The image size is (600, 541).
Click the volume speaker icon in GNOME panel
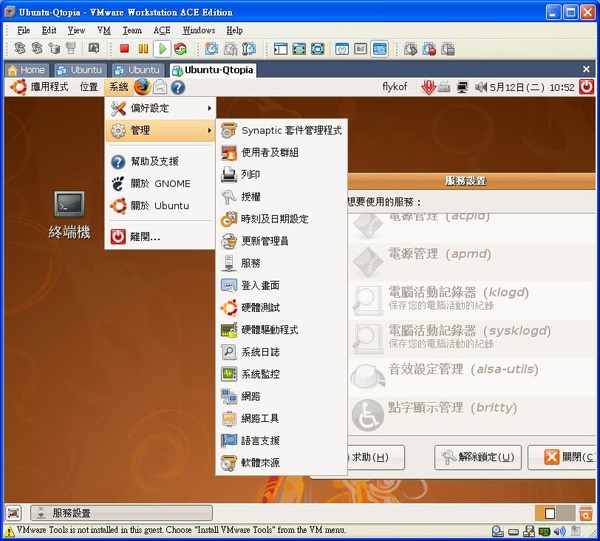[x=481, y=87]
